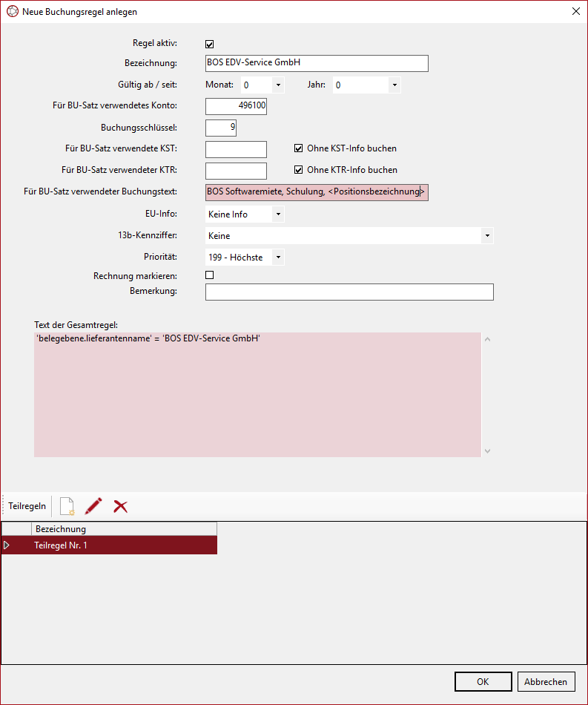
Task: Expand the Teilregel Nr. 1 row arrow
Action: [x=7, y=545]
